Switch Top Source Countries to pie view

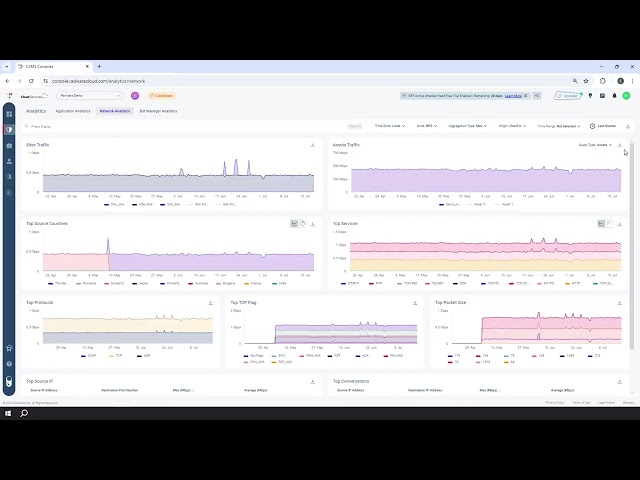[302, 224]
